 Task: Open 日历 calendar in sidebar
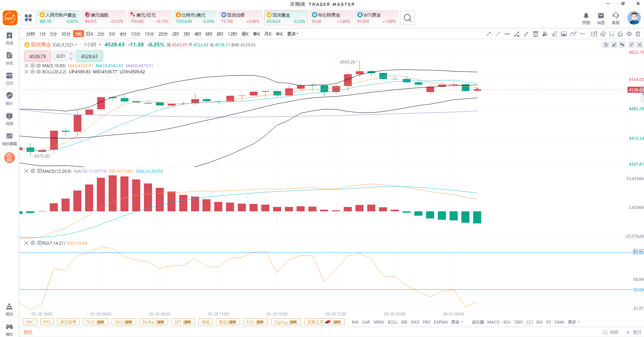tap(9, 78)
